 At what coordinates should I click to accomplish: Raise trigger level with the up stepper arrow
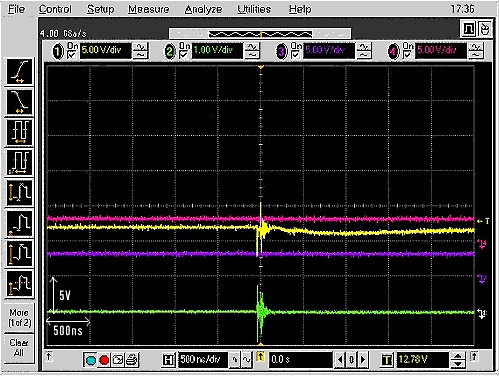458,356
